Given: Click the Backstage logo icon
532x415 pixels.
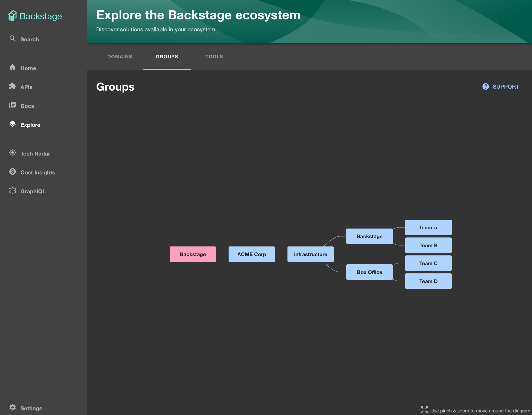Looking at the screenshot, I should pos(12,16).
